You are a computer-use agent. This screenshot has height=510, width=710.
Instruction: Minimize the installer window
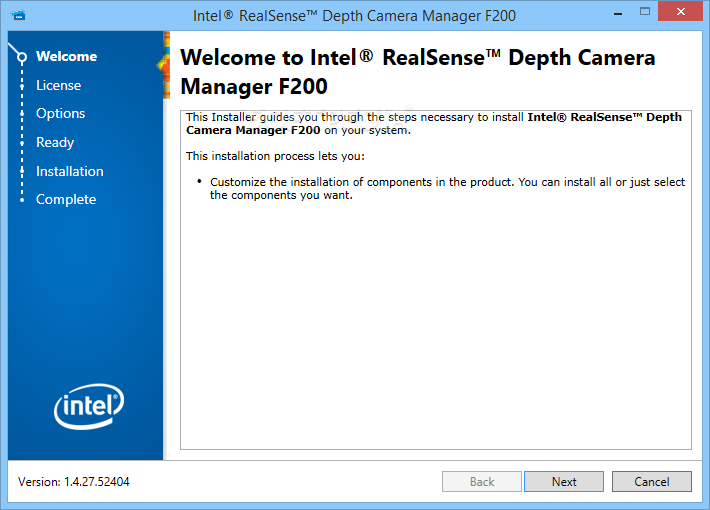(618, 13)
